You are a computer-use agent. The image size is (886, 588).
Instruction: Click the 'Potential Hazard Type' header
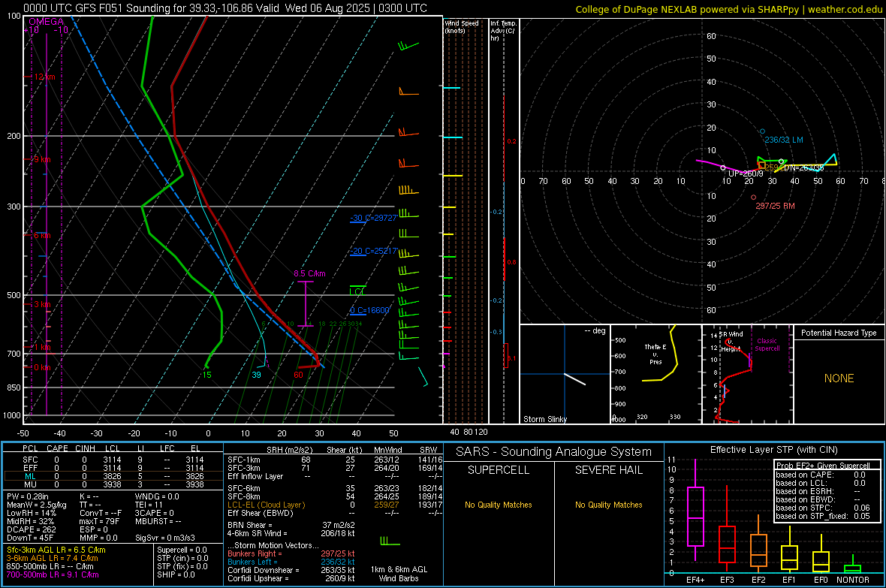click(839, 333)
